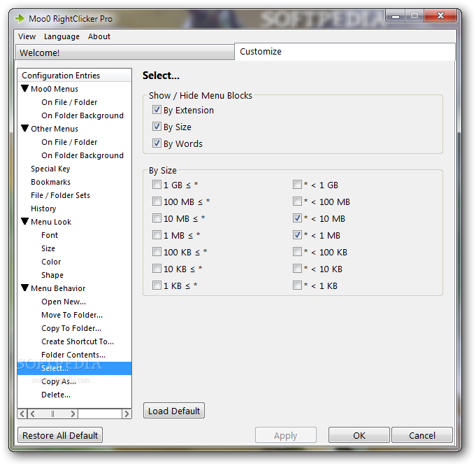Click the outer left scroll arrow of tree
476x466 pixels.
pos(22,414)
